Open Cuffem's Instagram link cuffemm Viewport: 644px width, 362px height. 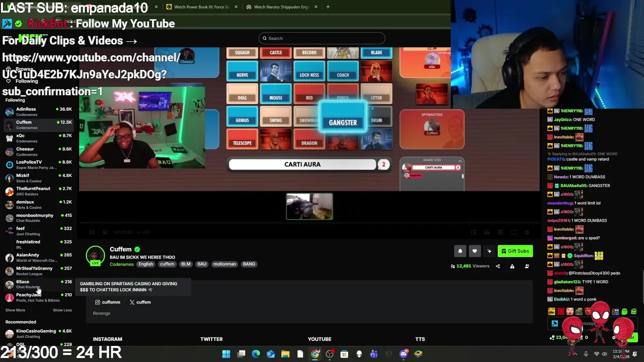coord(107,302)
